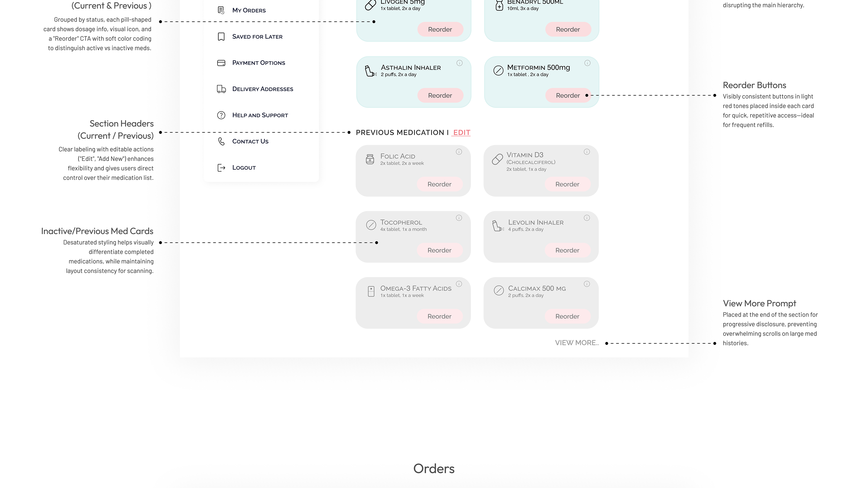Open Delivery Addresses from the sidebar
Viewport: 868px width, 488px height.
[262, 89]
